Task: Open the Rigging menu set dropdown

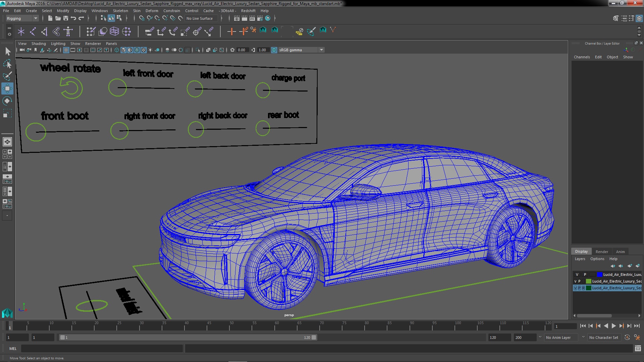Action: 22,18
